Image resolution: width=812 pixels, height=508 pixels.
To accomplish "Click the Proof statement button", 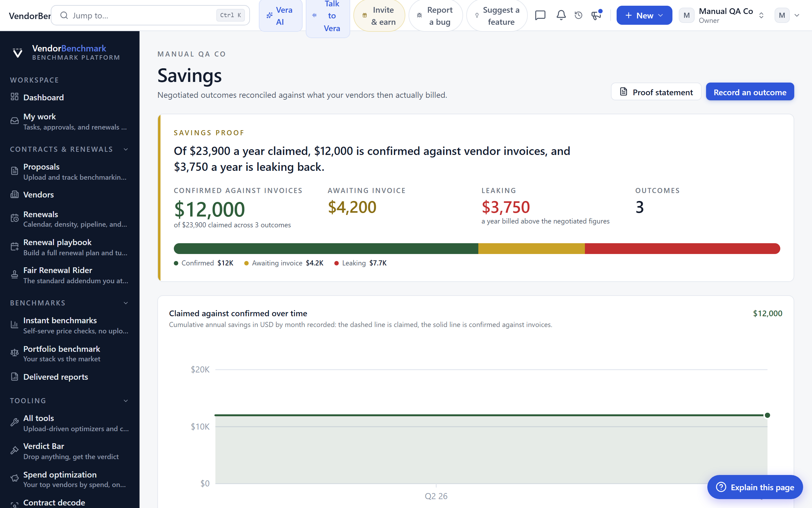I will pos(656,92).
